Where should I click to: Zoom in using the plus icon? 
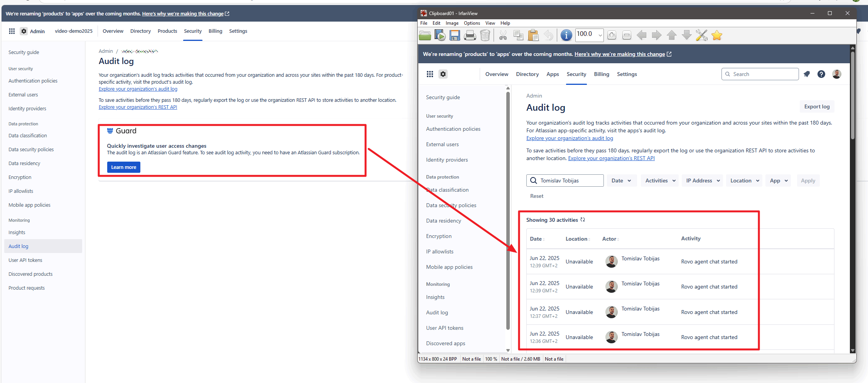click(x=612, y=35)
